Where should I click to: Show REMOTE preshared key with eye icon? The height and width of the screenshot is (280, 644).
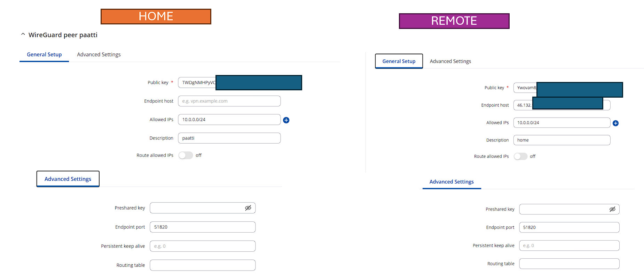coord(612,209)
